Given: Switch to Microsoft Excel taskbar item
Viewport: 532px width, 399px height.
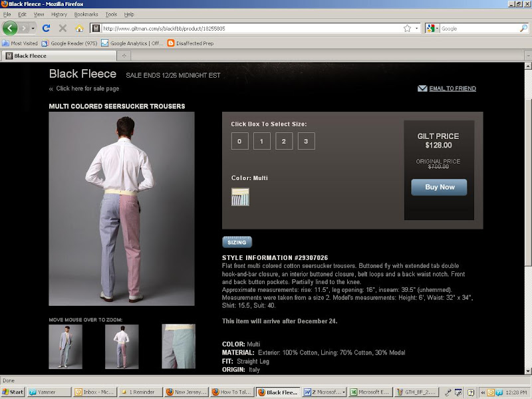Looking at the screenshot, I should point(370,392).
